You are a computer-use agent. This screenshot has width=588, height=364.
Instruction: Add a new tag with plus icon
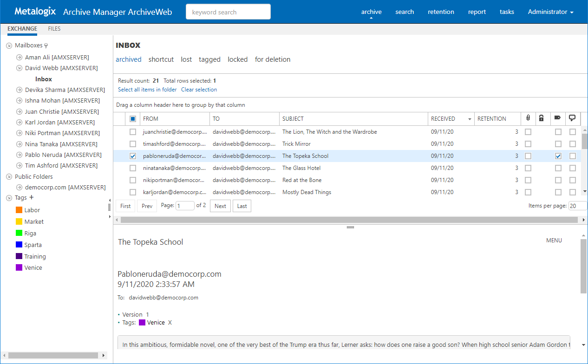32,198
